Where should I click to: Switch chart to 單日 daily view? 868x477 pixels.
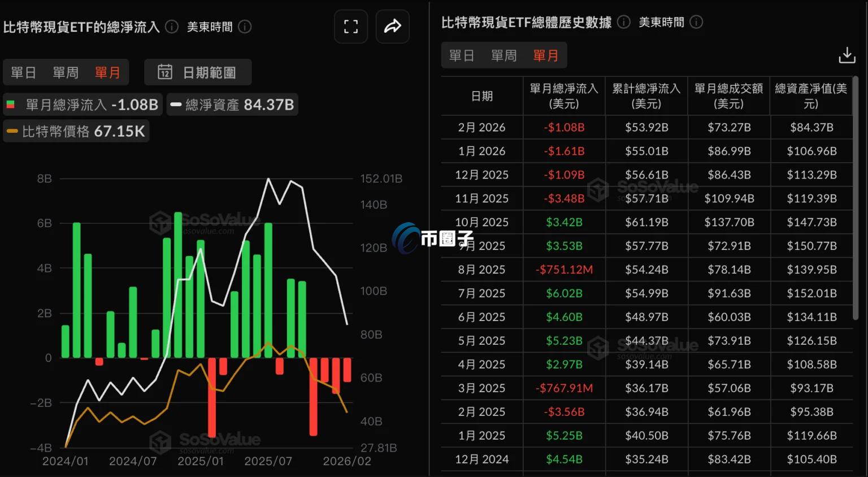point(23,72)
